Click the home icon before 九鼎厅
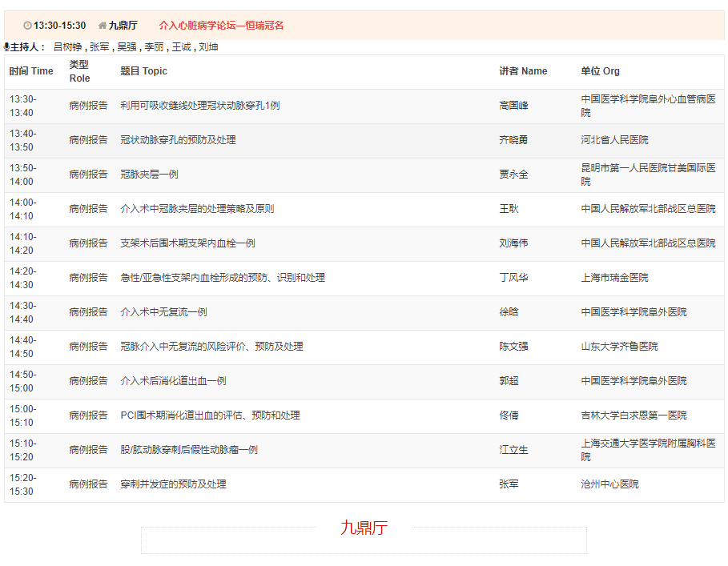The height and width of the screenshot is (566, 728). click(103, 26)
